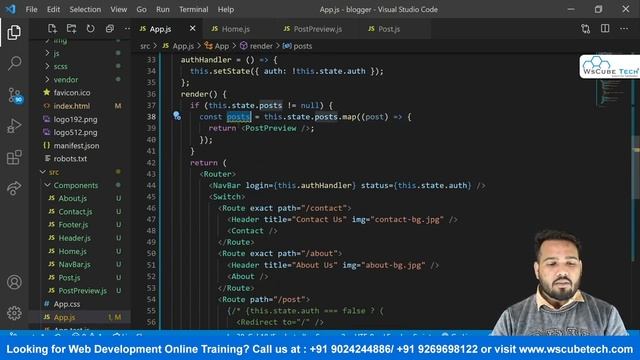Click the Open Changes icon in editor toolbar

pos(586,29)
